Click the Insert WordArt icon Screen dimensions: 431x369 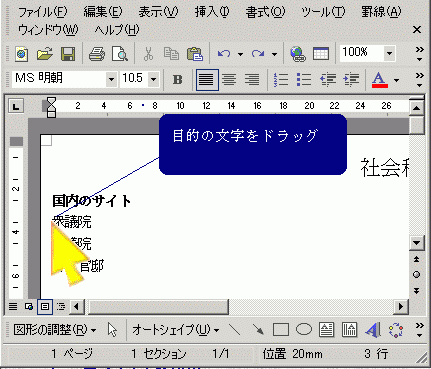(373, 330)
